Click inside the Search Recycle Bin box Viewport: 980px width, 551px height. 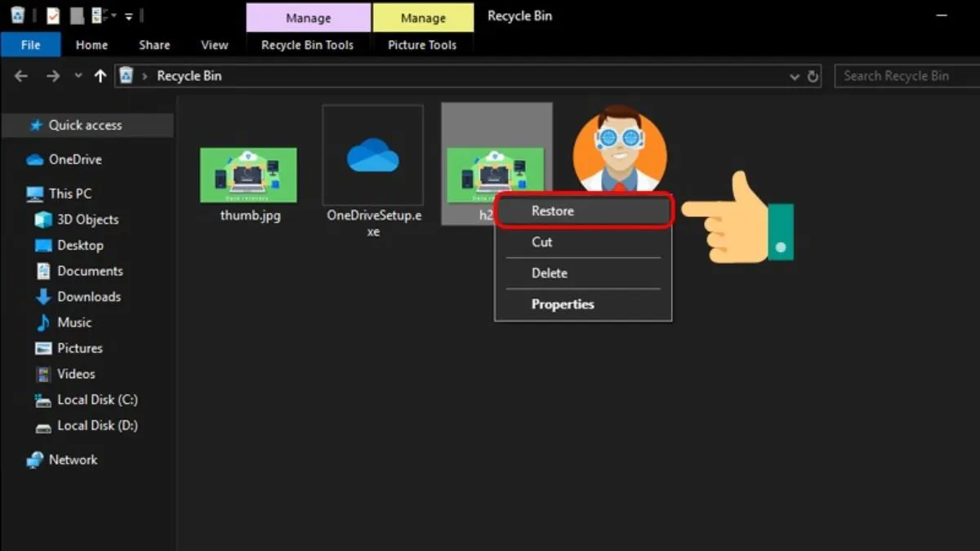[898, 75]
